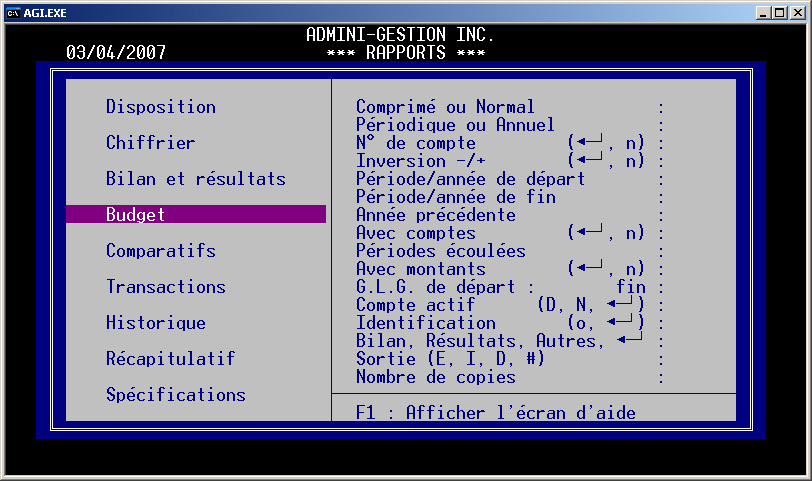The width and height of the screenshot is (812, 481).
Task: Open Spécifications at the menu bottom
Action: tap(176, 395)
